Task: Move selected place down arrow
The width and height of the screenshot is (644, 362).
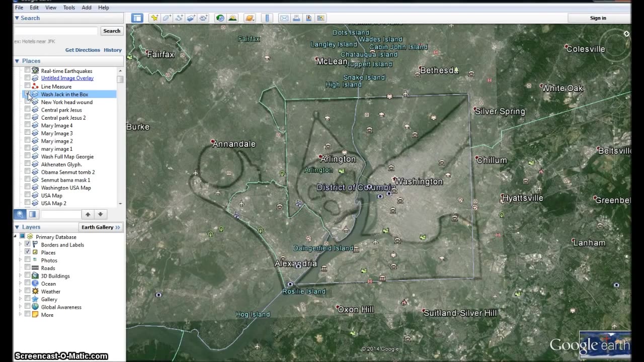Action: [x=100, y=214]
